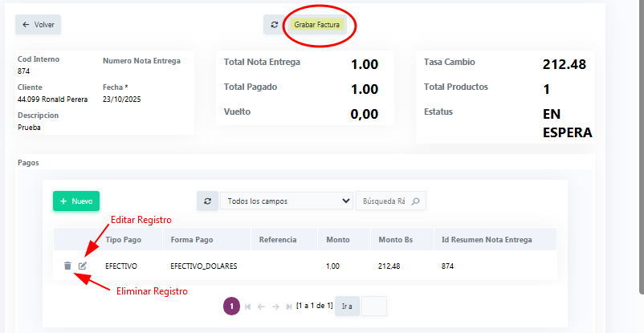Viewport: 644px width, 333px height.
Task: Click the next page arrow
Action: (x=275, y=307)
